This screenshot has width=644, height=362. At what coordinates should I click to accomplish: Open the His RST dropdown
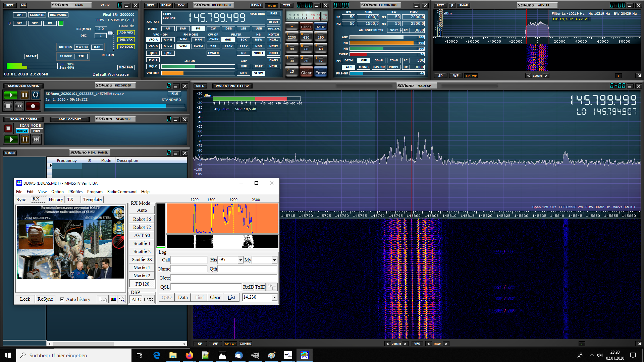(x=240, y=260)
